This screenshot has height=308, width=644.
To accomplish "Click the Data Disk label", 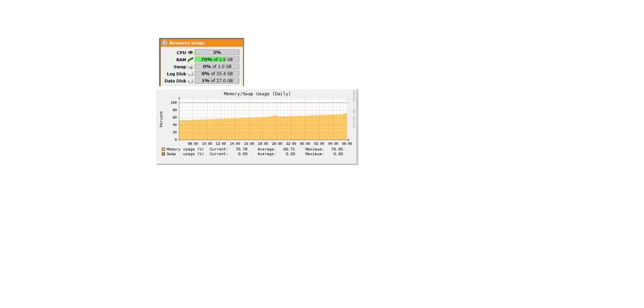I will (x=175, y=81).
